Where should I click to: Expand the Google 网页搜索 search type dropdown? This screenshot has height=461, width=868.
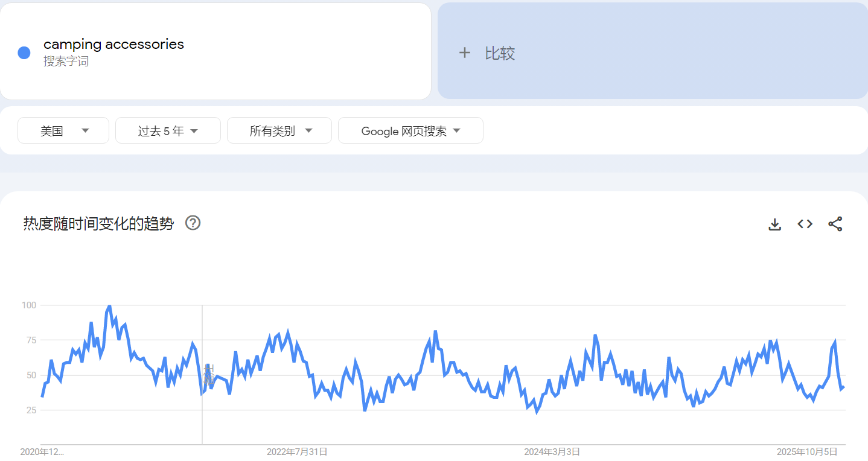click(410, 130)
